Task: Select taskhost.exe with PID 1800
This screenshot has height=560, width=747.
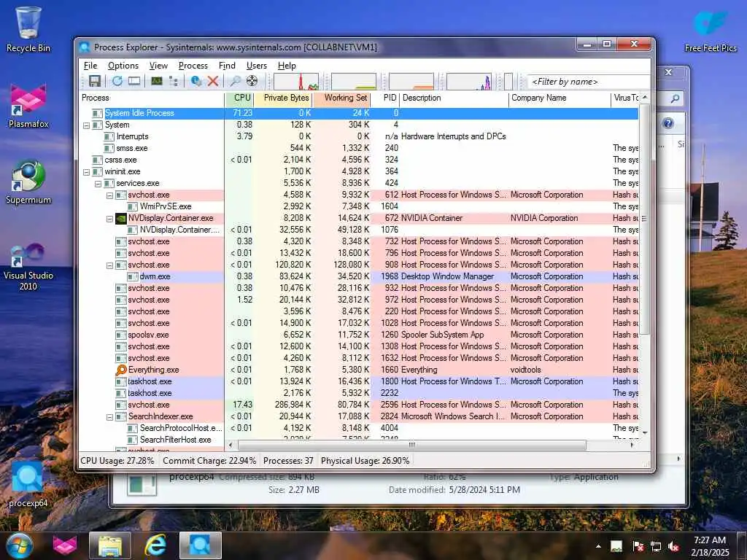Action: point(359,381)
